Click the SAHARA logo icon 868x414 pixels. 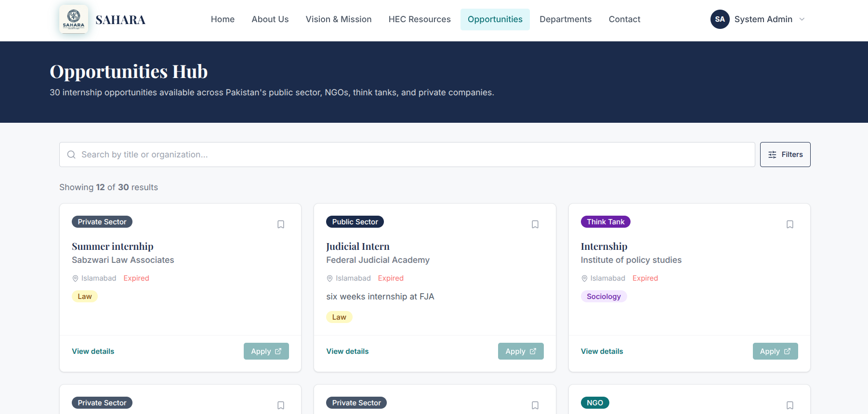[x=74, y=19]
